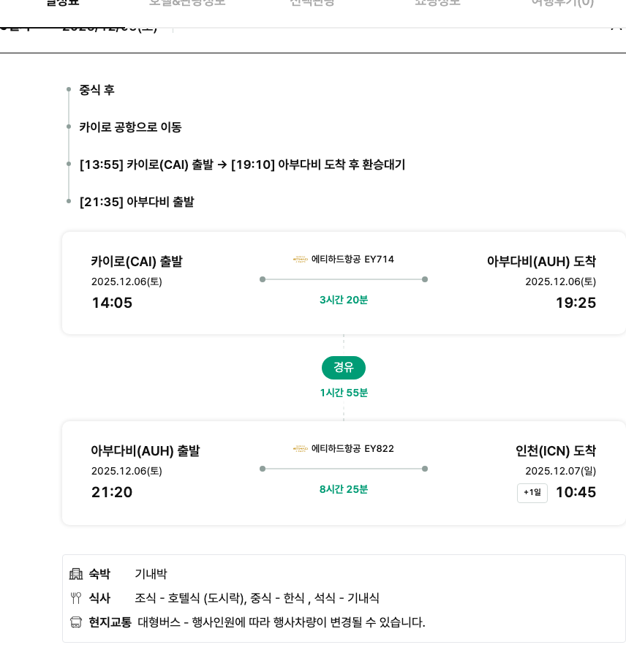Viewport: 626px width, 672px height.
Task: Click the bullet beside [21:35] 아부다비 출발
Action: [69, 202]
